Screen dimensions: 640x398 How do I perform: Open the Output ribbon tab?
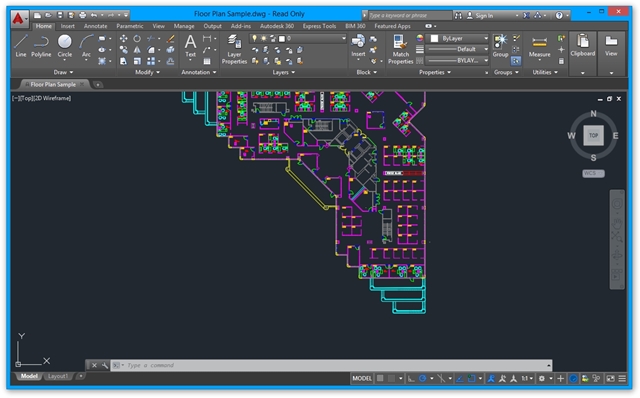coord(212,26)
